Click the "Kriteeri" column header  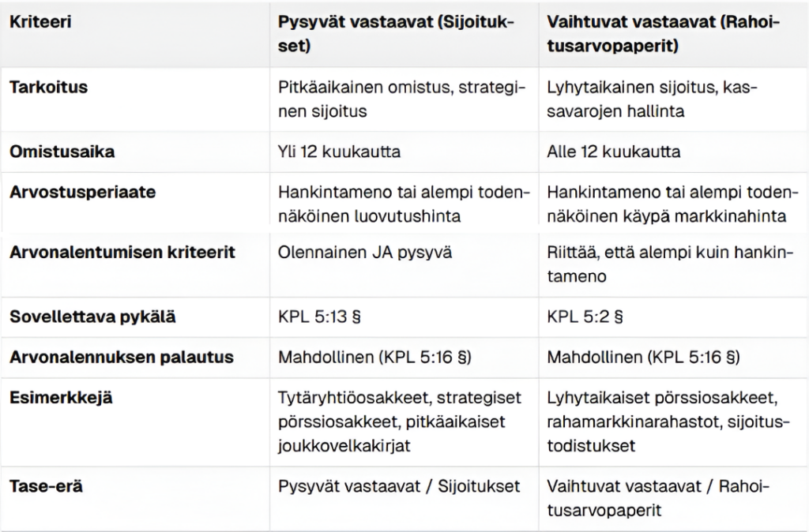[x=40, y=22]
